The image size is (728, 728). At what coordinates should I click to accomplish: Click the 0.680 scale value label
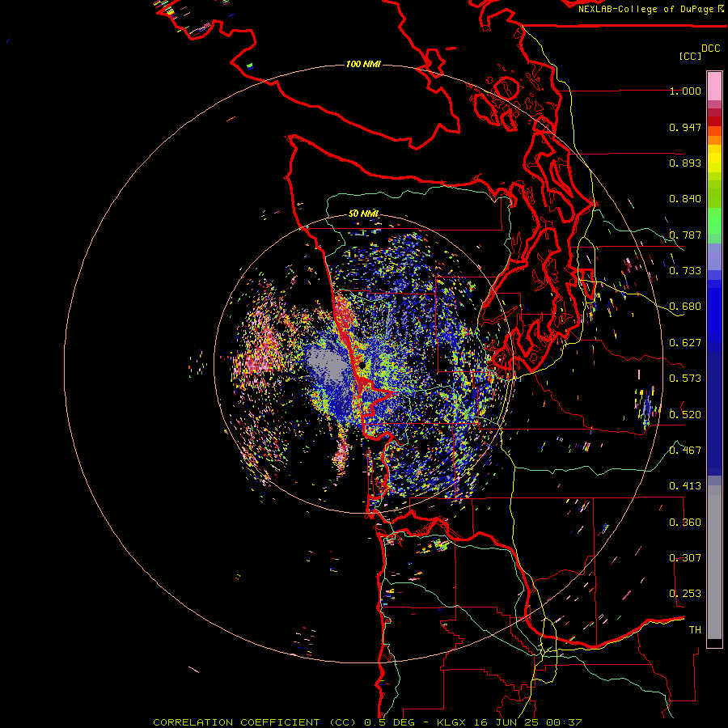coord(685,307)
